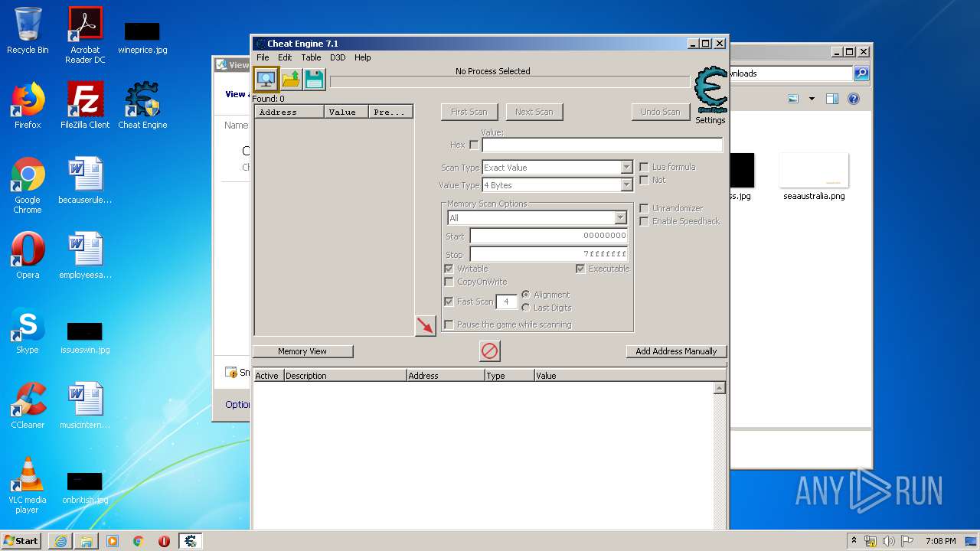Toggle the CopyOnWrite checkbox
980x551 pixels.
pyautogui.click(x=449, y=282)
